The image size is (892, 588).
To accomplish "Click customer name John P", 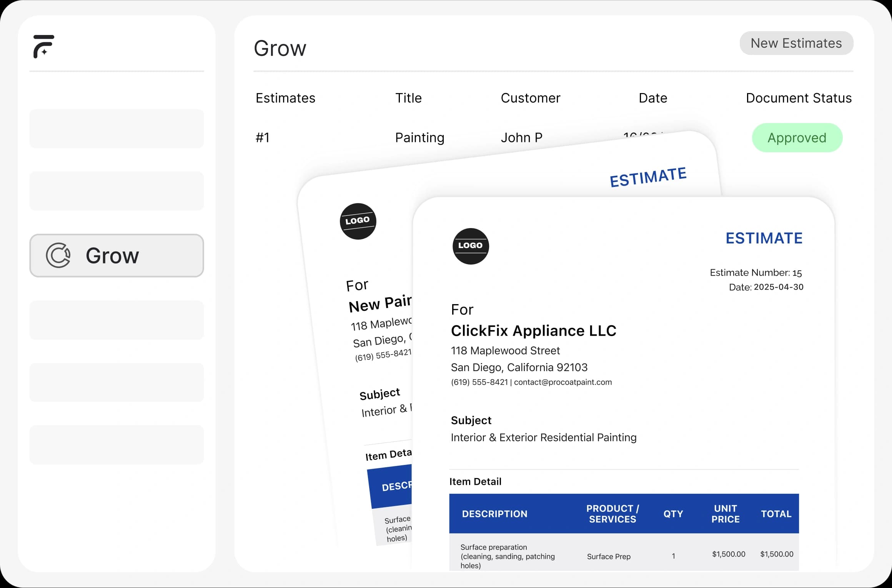I will pyautogui.click(x=521, y=138).
